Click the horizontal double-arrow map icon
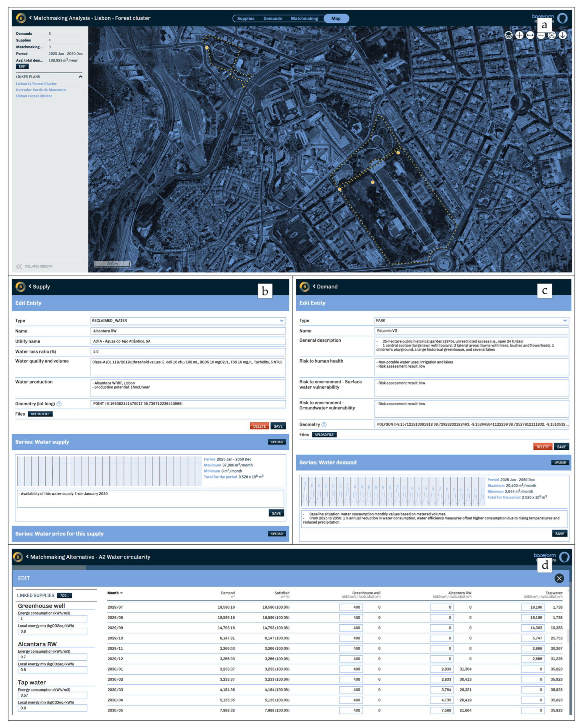Screen dimensions: 582x728 [x=530, y=35]
